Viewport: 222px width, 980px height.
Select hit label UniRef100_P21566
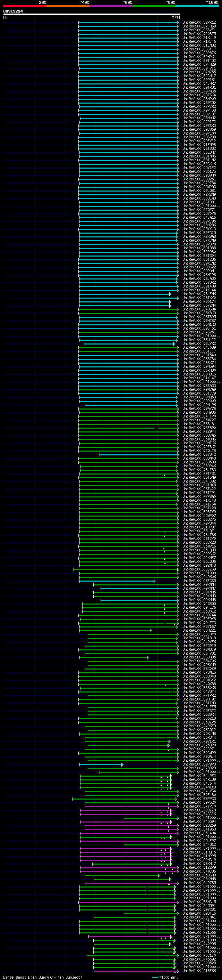pyautogui.click(x=199, y=932)
